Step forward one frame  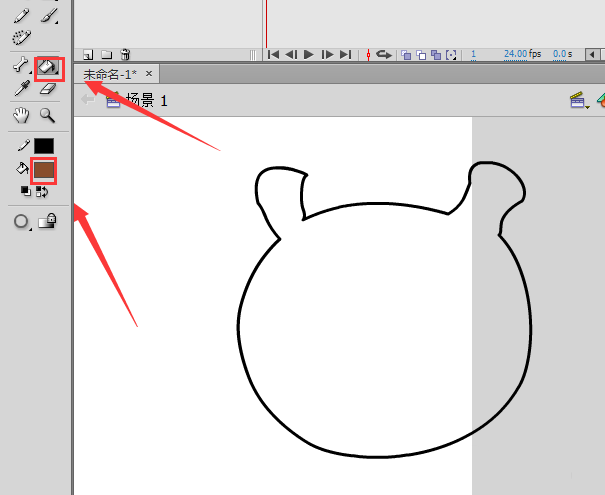[x=327, y=54]
